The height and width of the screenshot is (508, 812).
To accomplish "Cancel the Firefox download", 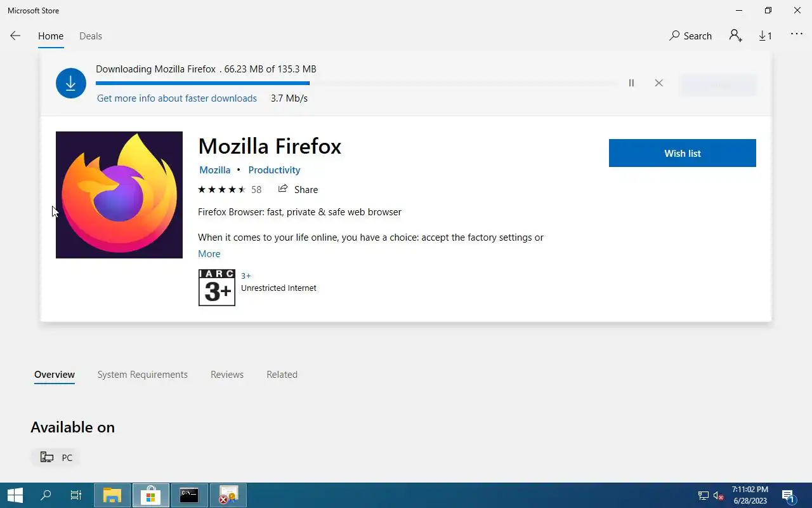I will (658, 83).
